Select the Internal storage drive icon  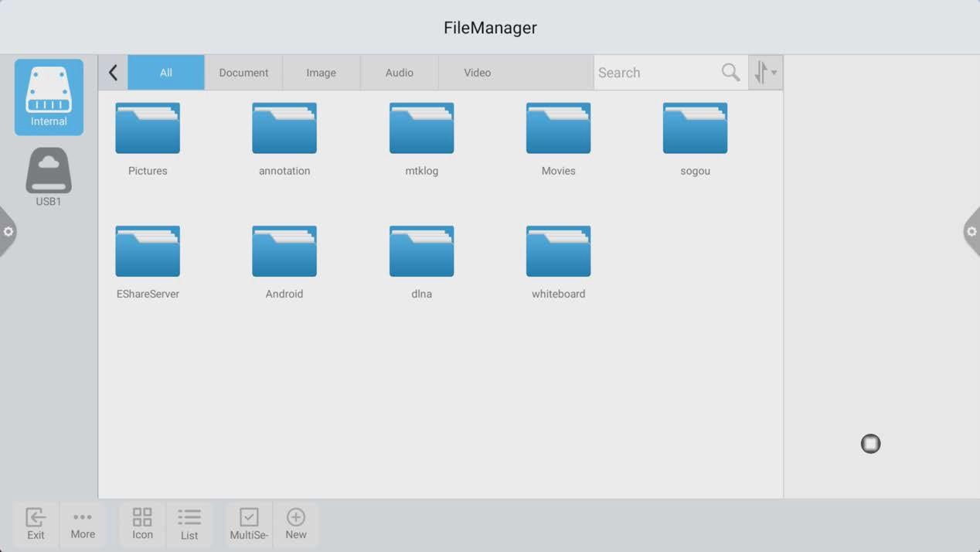49,97
